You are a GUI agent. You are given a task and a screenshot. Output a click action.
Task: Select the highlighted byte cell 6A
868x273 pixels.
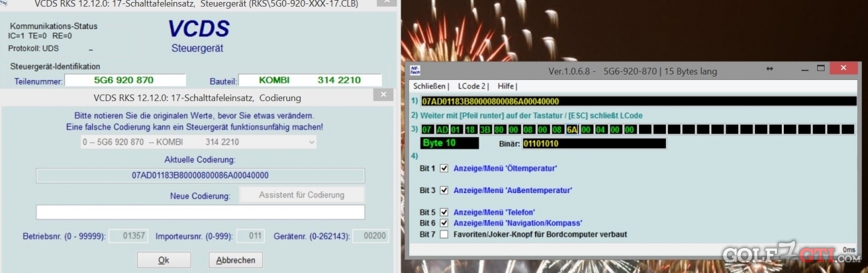[x=572, y=129]
